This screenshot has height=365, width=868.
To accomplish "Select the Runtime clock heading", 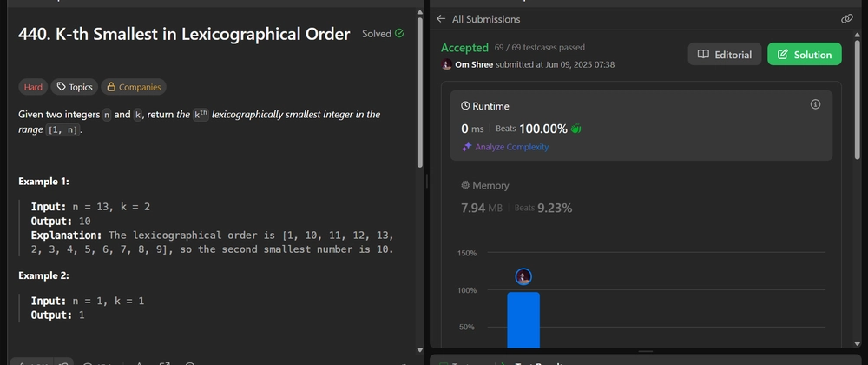I will 485,106.
